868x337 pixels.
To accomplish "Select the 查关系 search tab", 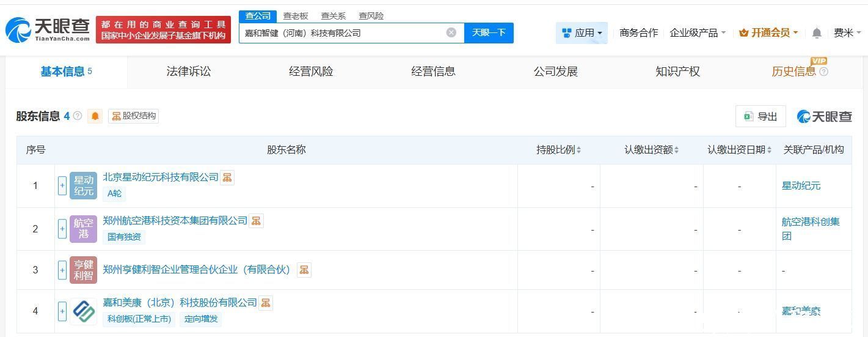I will (x=334, y=16).
